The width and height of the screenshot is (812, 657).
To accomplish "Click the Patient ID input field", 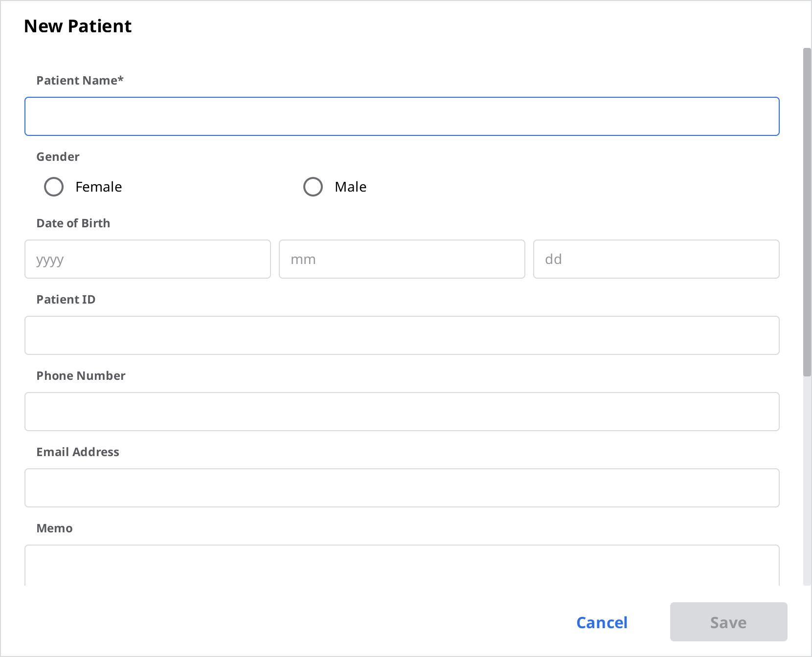I will (401, 335).
